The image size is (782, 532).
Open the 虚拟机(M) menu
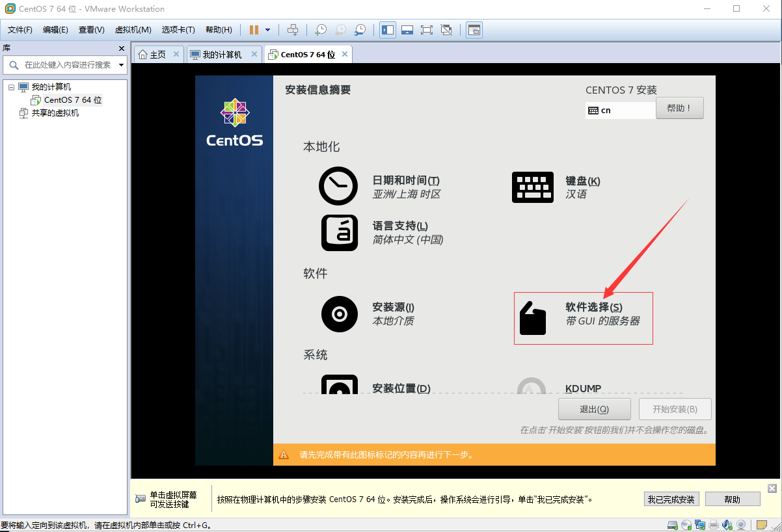(133, 30)
